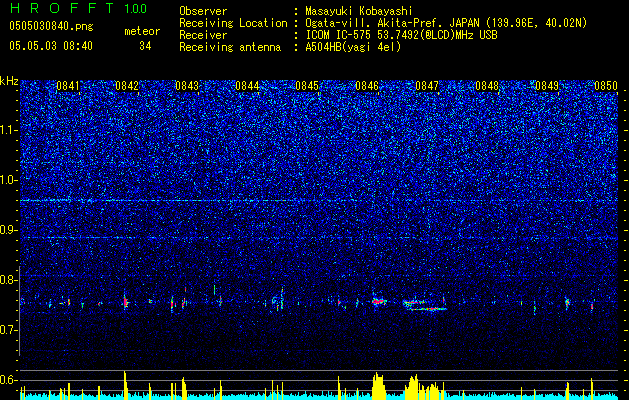This screenshot has height=400, width=629.
Task: Click the 0845 time marker
Action: (x=307, y=86)
